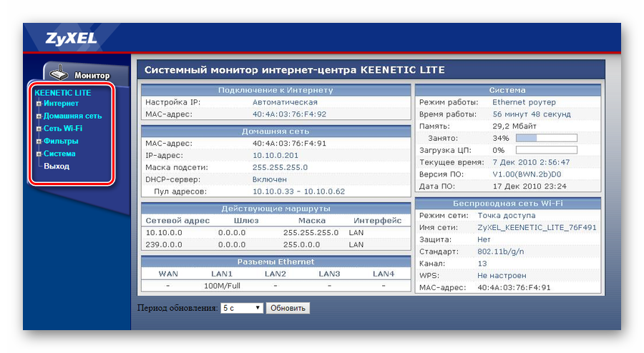Click the Защита value Нет
Viewport: 644px width, 353px height.
tap(484, 239)
